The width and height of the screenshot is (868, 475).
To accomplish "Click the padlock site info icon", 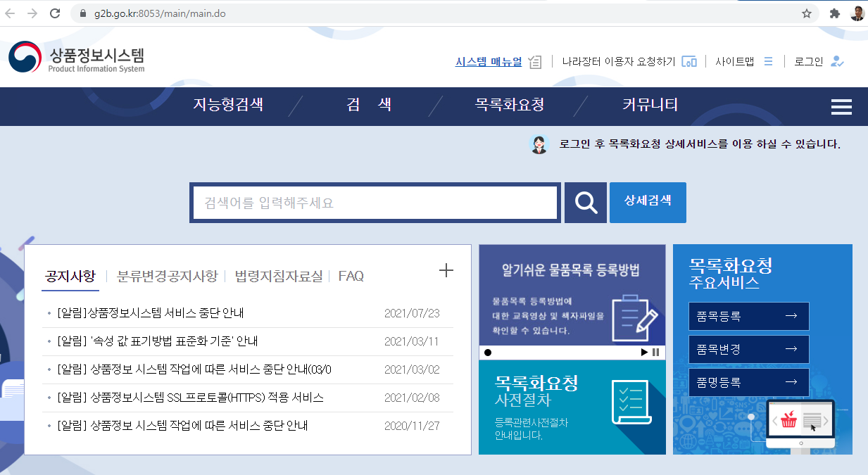I will pyautogui.click(x=84, y=13).
